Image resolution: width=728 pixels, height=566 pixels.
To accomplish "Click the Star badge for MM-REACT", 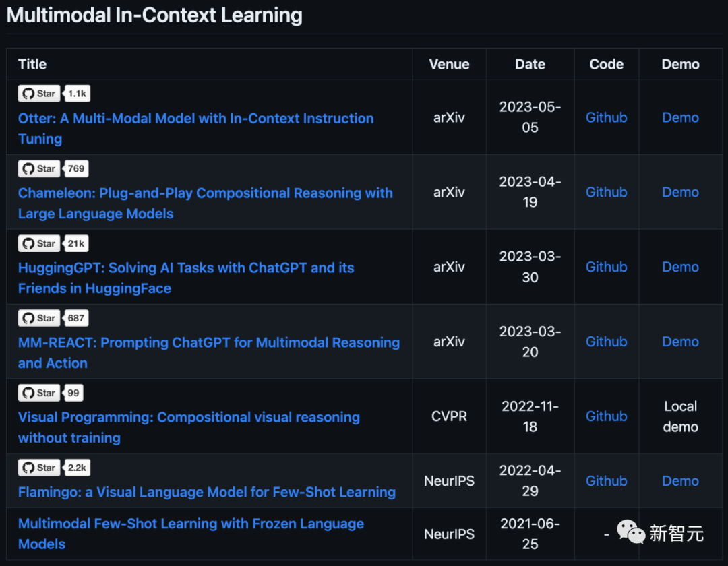I will [38, 318].
